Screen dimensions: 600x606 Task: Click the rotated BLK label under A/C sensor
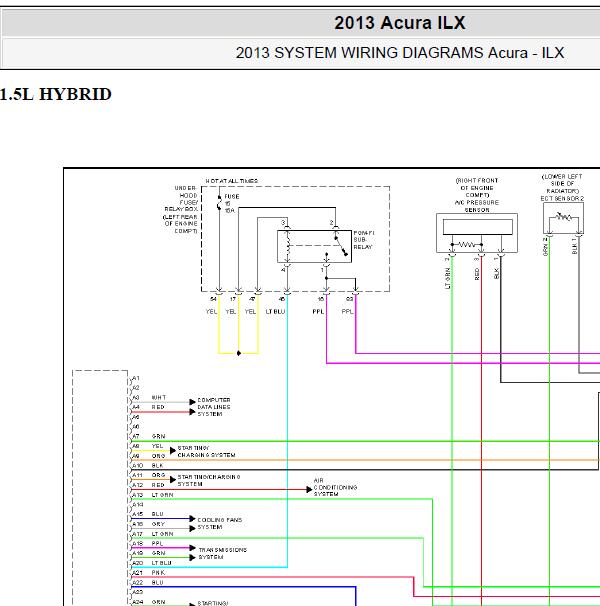[x=496, y=273]
